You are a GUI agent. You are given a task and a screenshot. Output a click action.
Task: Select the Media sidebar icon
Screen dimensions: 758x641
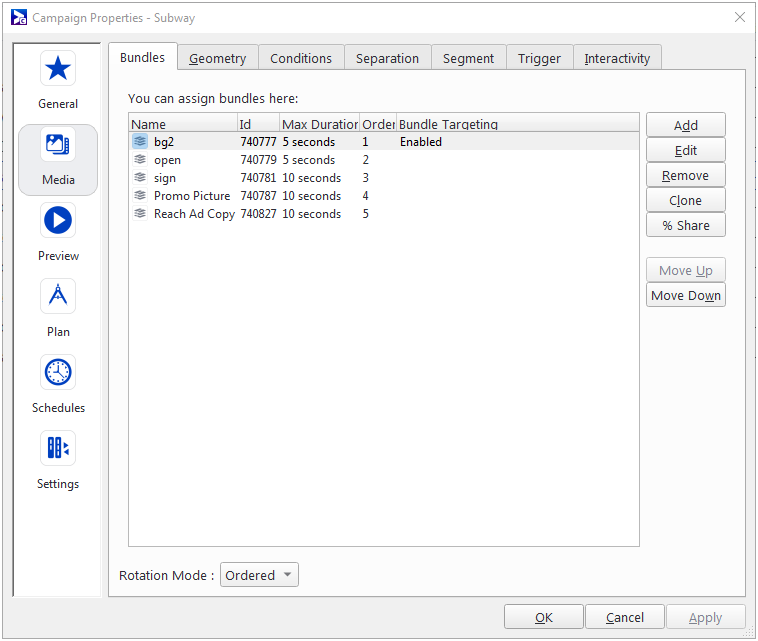[x=58, y=146]
